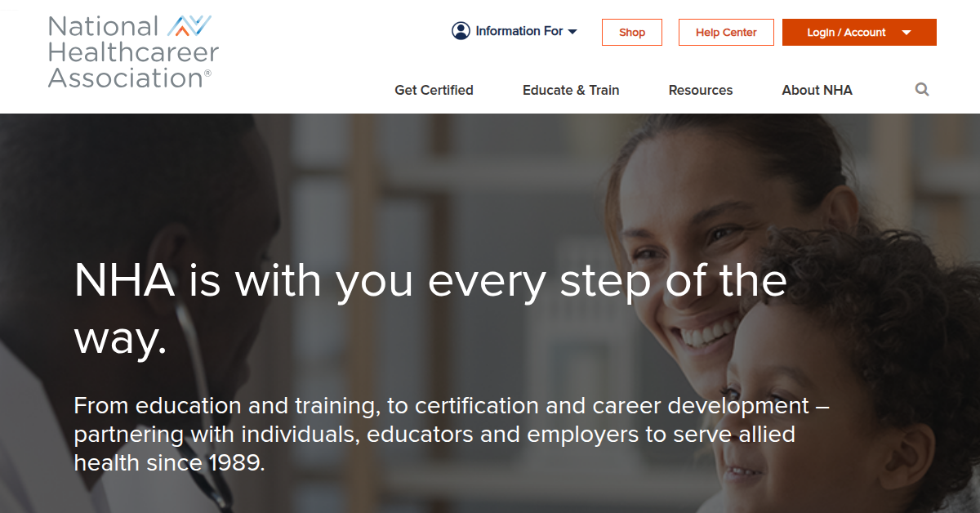Click the NHA chevron logo mark
Viewport: 980px width, 513px height.
pos(189,26)
